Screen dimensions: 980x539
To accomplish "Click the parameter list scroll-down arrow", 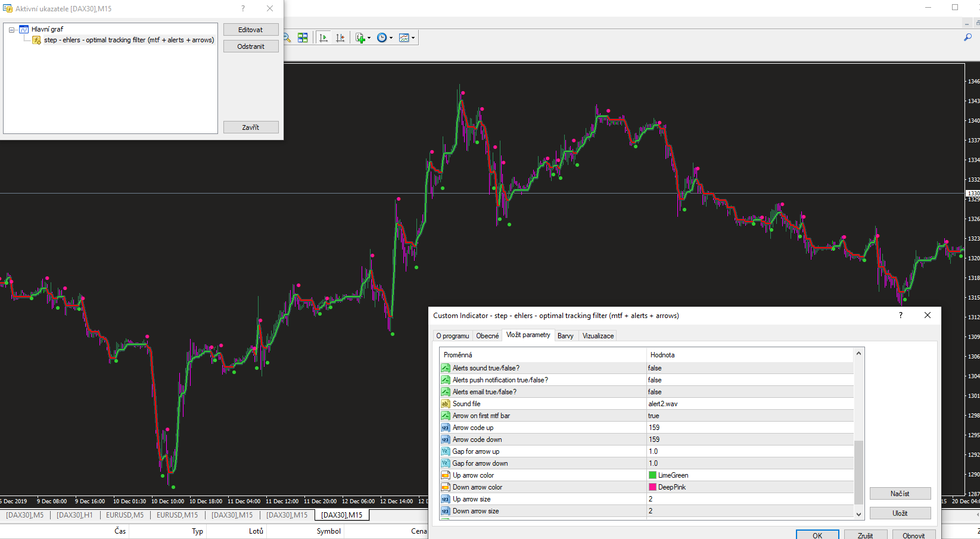I will 858,514.
